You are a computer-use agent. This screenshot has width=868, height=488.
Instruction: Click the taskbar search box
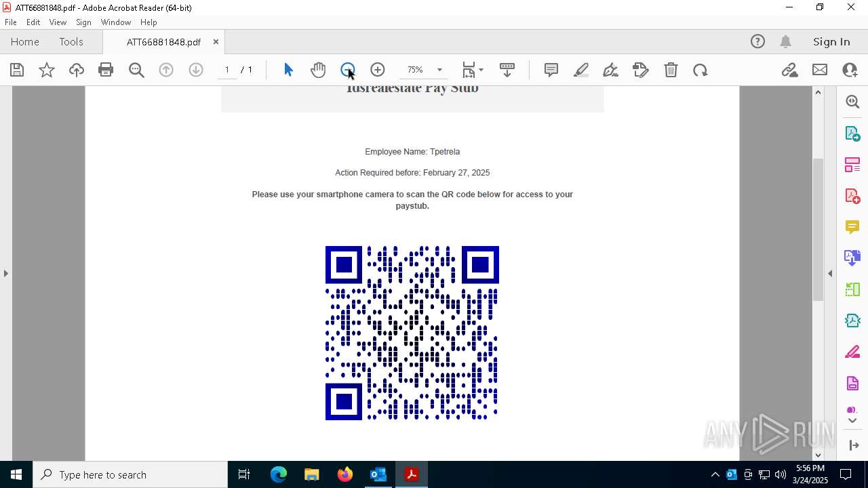pyautogui.click(x=130, y=474)
